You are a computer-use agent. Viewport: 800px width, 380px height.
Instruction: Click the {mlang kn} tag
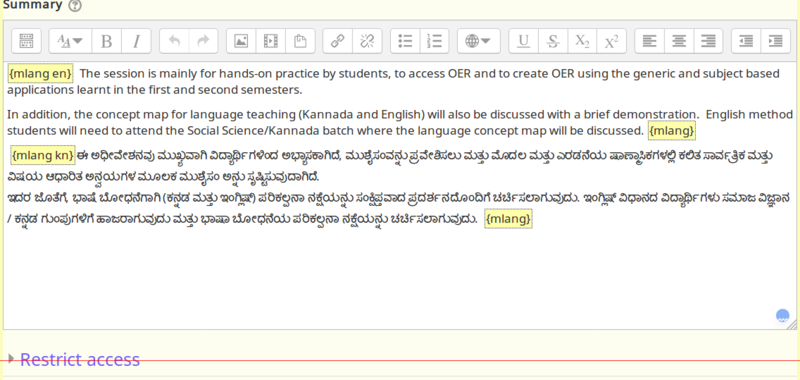[x=43, y=155]
